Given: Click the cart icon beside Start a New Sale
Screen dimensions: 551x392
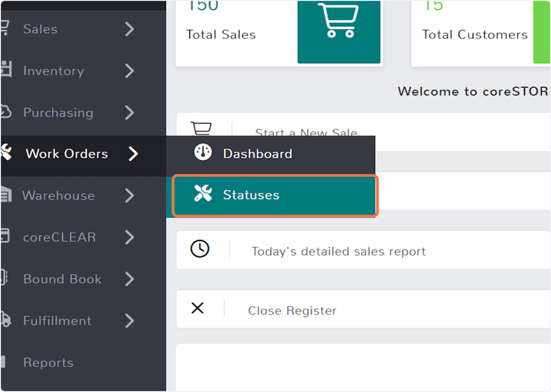Looking at the screenshot, I should [201, 129].
